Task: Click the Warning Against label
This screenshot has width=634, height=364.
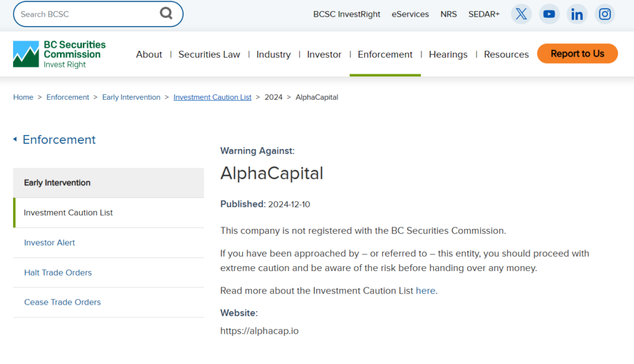Action: (x=257, y=151)
